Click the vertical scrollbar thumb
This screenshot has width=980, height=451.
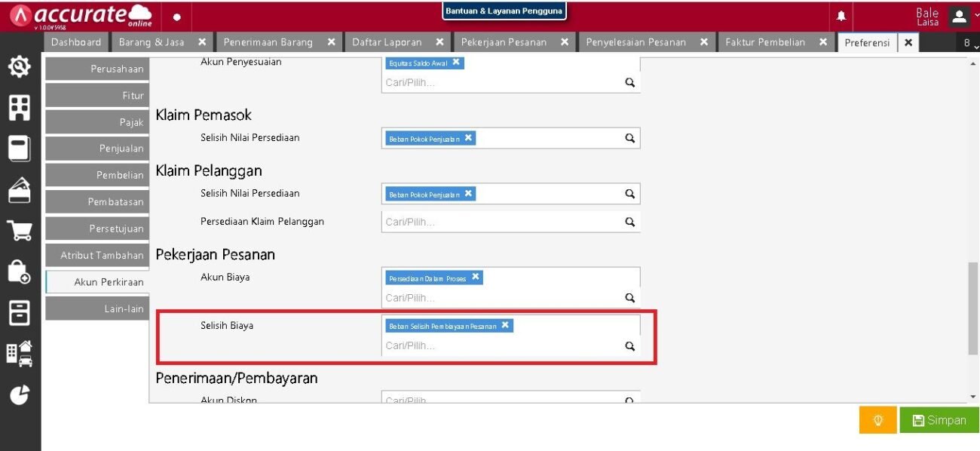coord(973,308)
